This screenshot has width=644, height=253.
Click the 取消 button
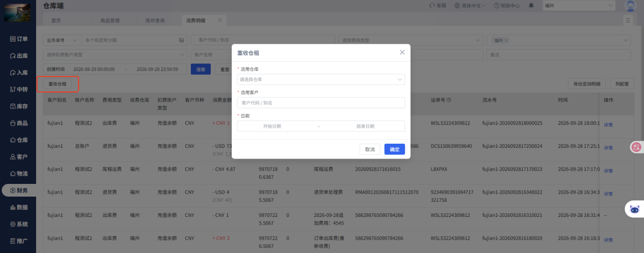(x=370, y=149)
